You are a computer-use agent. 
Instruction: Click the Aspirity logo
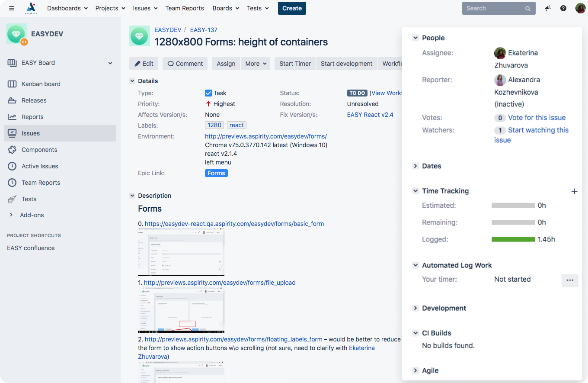point(31,8)
